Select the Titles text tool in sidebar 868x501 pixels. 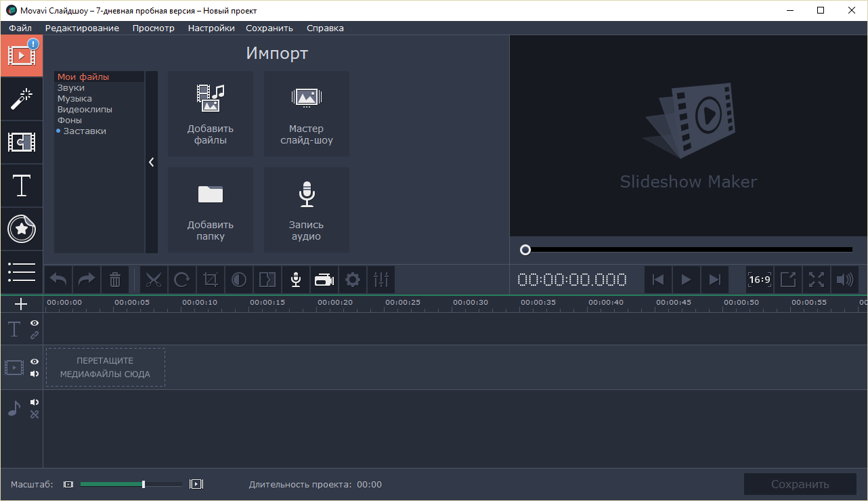[x=22, y=186]
